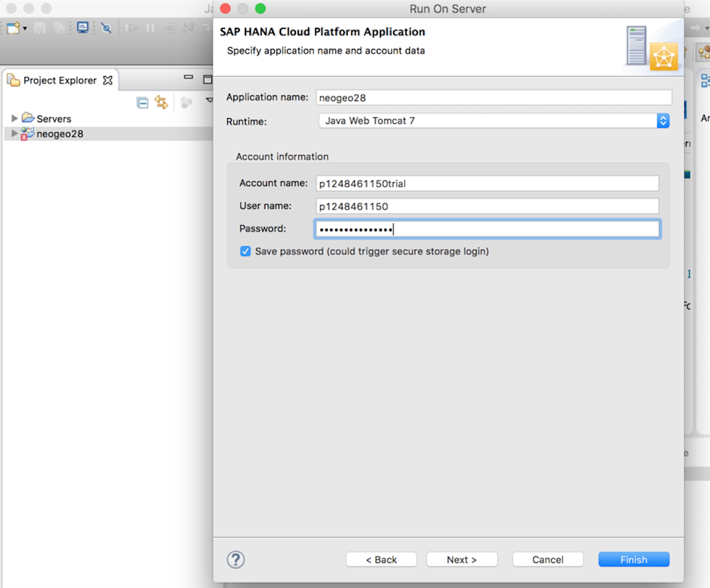Cancel the Run On Server dialog

tap(548, 560)
